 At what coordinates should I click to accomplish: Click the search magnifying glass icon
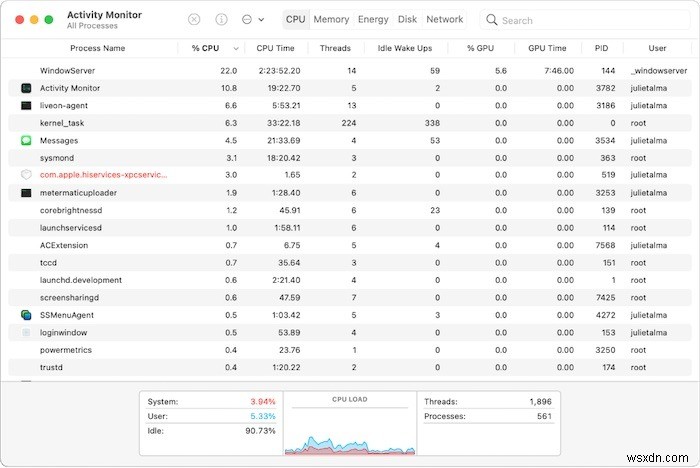pos(491,20)
